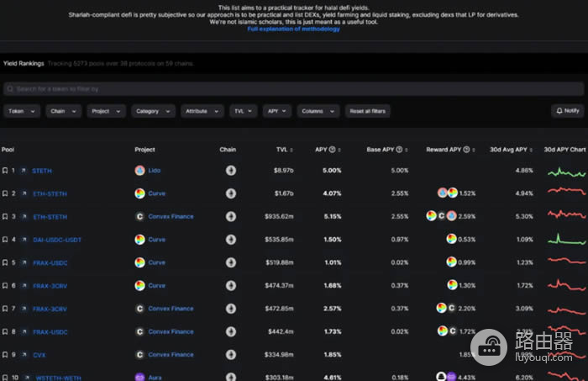Open the Attribute filter dropdown
The width and height of the screenshot is (588, 381).
pyautogui.click(x=202, y=111)
